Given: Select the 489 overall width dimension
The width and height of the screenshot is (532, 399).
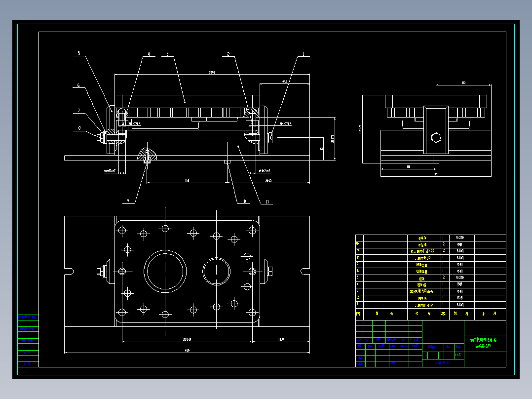Looking at the screenshot, I should 187,350.
